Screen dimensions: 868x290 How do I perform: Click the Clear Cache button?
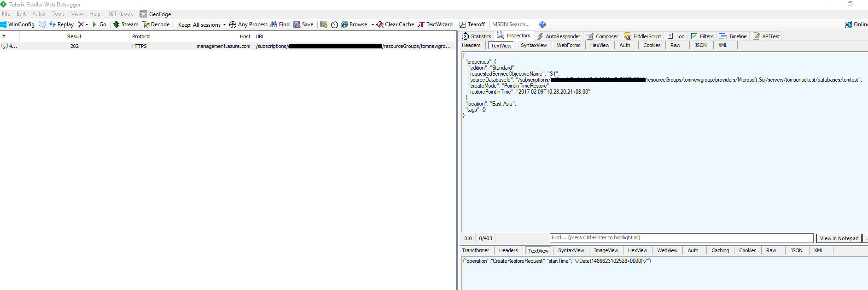pyautogui.click(x=395, y=24)
